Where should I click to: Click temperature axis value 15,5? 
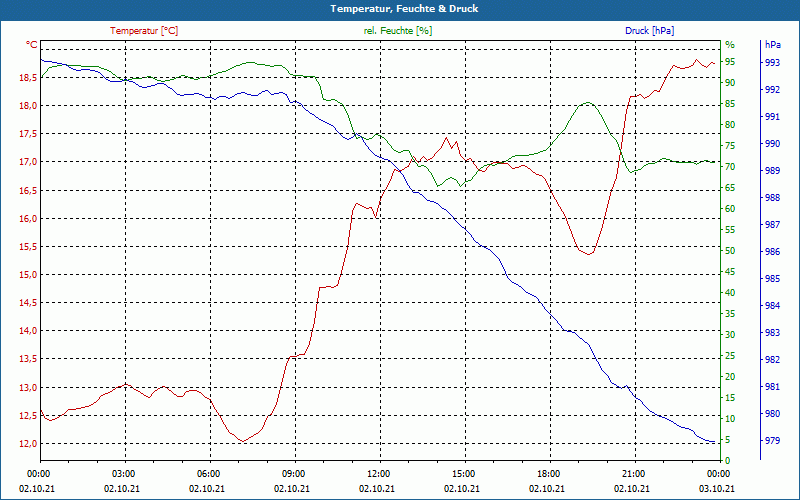28,247
